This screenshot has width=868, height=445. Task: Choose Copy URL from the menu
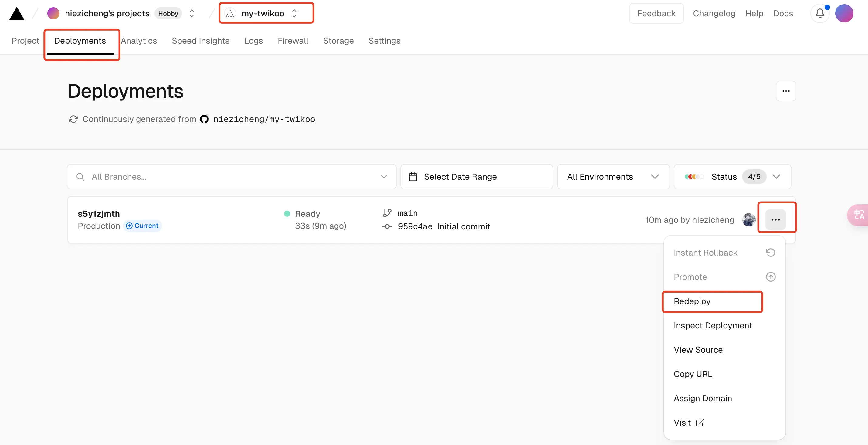(x=724, y=374)
